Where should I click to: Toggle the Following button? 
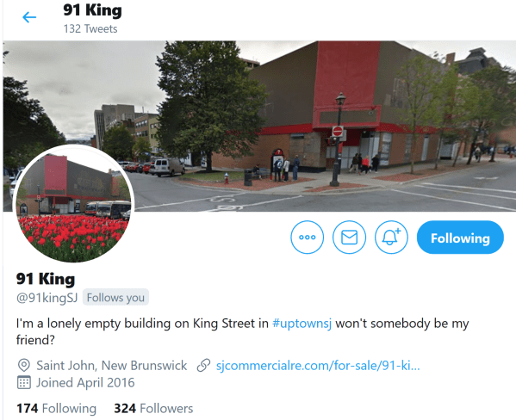pyautogui.click(x=460, y=238)
